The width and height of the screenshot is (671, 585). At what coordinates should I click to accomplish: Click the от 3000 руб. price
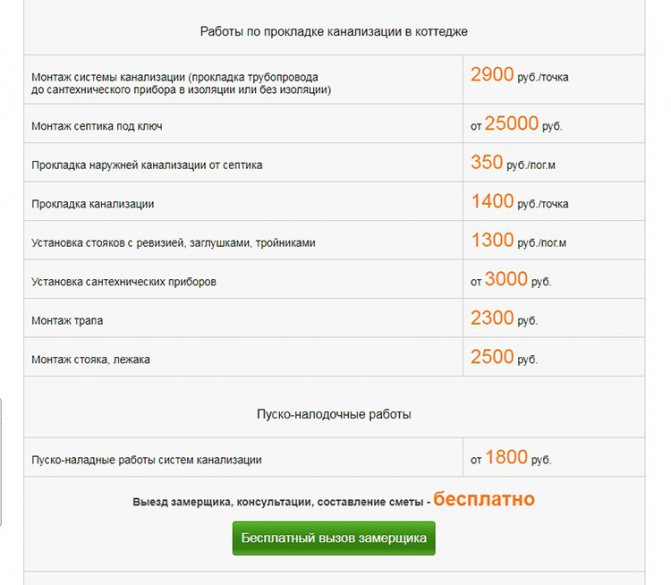tap(511, 279)
